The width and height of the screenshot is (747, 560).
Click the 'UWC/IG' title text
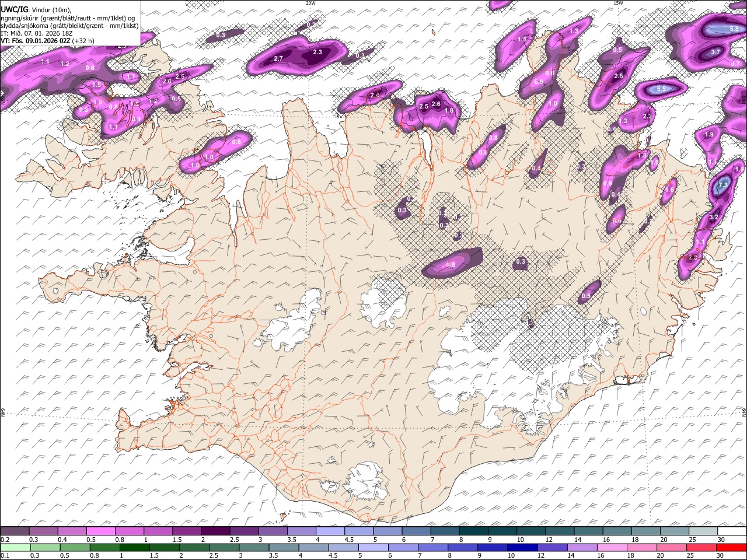click(x=13, y=10)
